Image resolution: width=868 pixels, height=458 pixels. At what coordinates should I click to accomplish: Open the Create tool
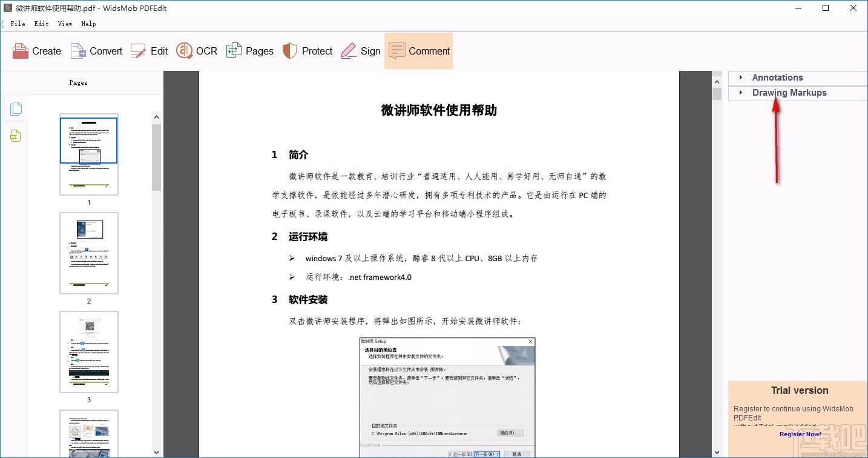pyautogui.click(x=36, y=51)
